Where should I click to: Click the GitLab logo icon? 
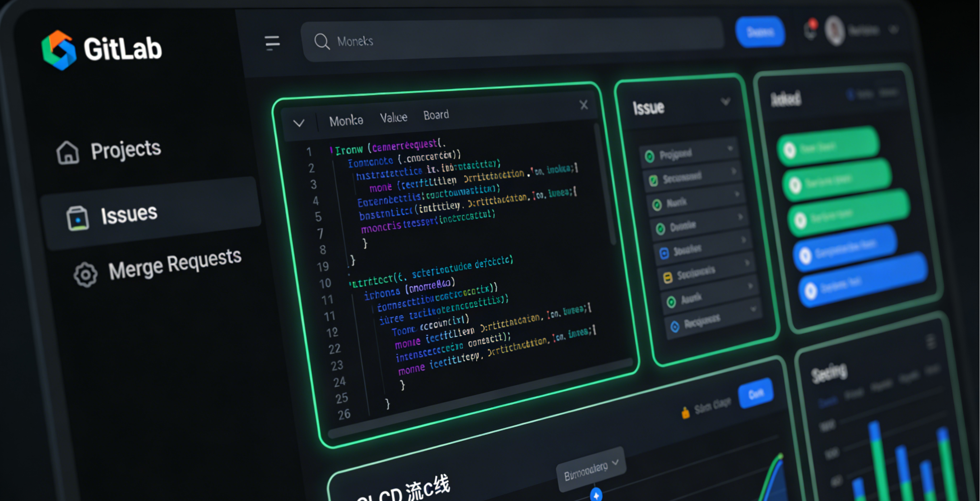(59, 50)
